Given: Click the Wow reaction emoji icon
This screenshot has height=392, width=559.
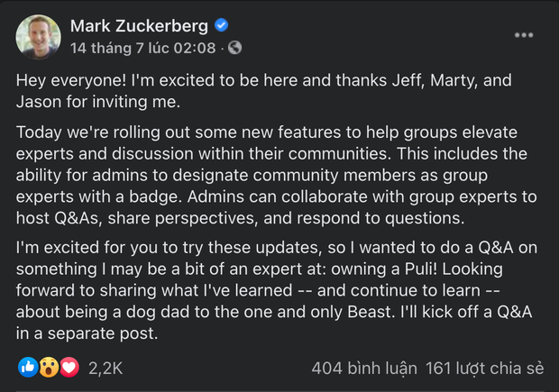Looking at the screenshot, I should pyautogui.click(x=48, y=368).
